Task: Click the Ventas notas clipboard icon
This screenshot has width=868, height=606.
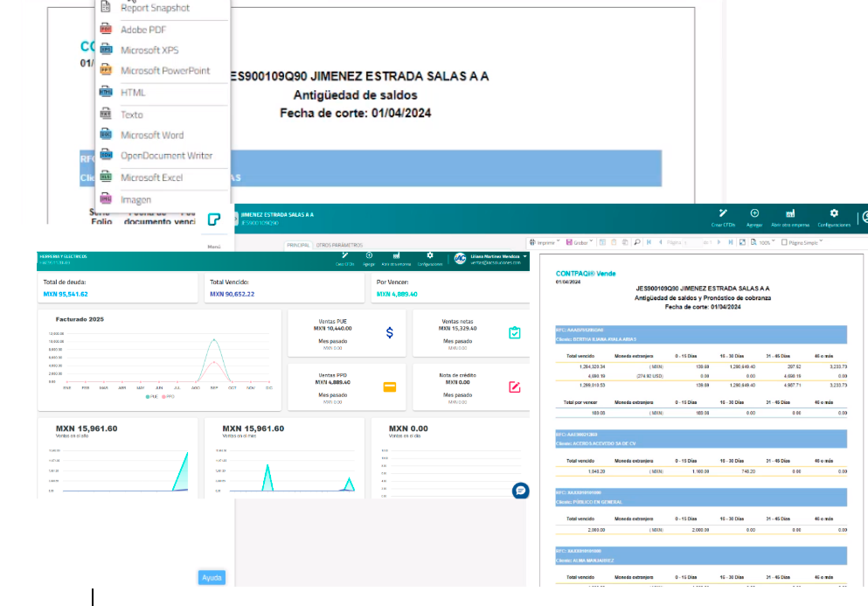Action: point(515,333)
